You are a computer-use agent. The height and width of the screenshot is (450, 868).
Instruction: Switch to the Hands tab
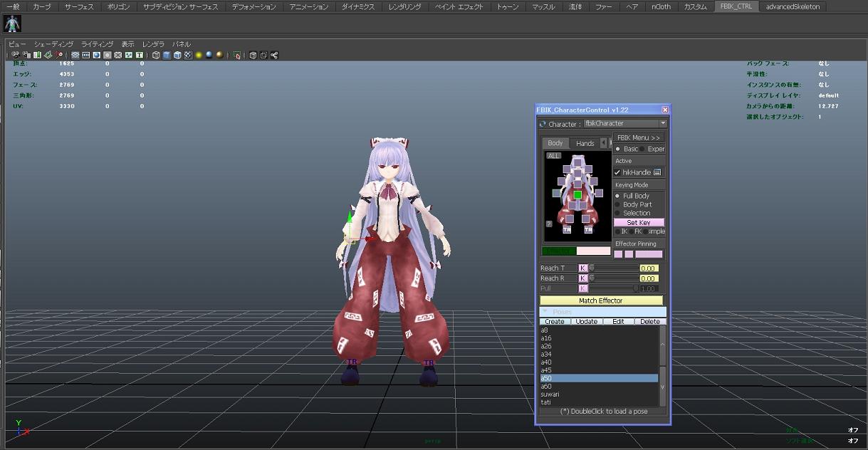(x=585, y=143)
